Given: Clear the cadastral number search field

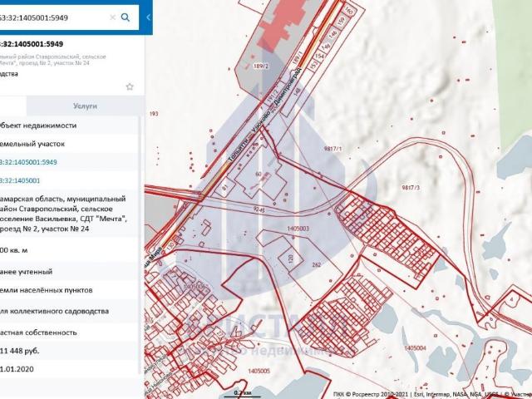Looking at the screenshot, I should click(x=112, y=17).
